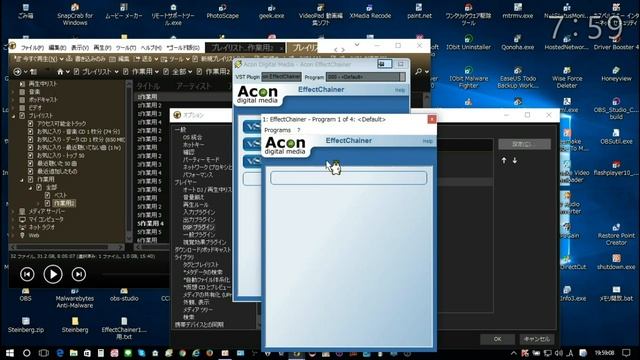640x360 pixels.
Task: Click first VST button in rear EffectChainer
Action: coord(252,127)
